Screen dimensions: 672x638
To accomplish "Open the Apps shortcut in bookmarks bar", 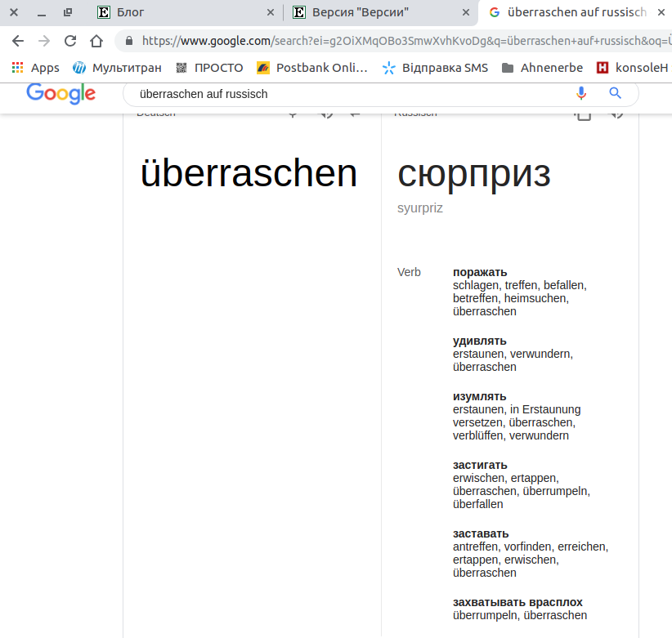I will (36, 68).
